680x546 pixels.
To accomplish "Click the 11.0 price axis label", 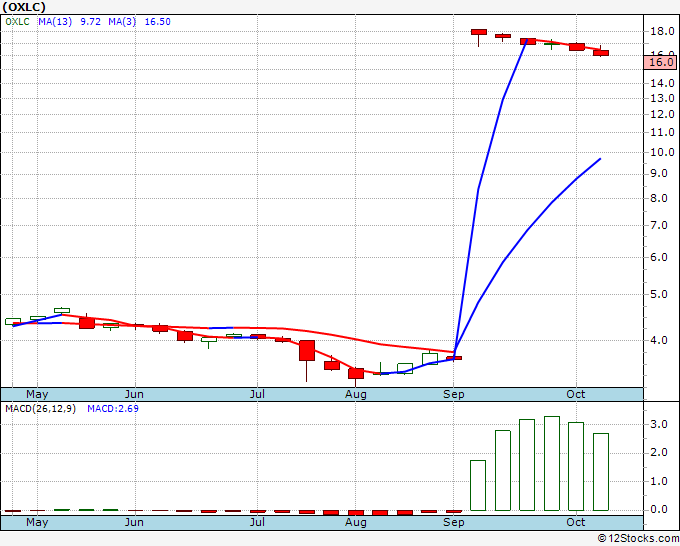I will (662, 132).
